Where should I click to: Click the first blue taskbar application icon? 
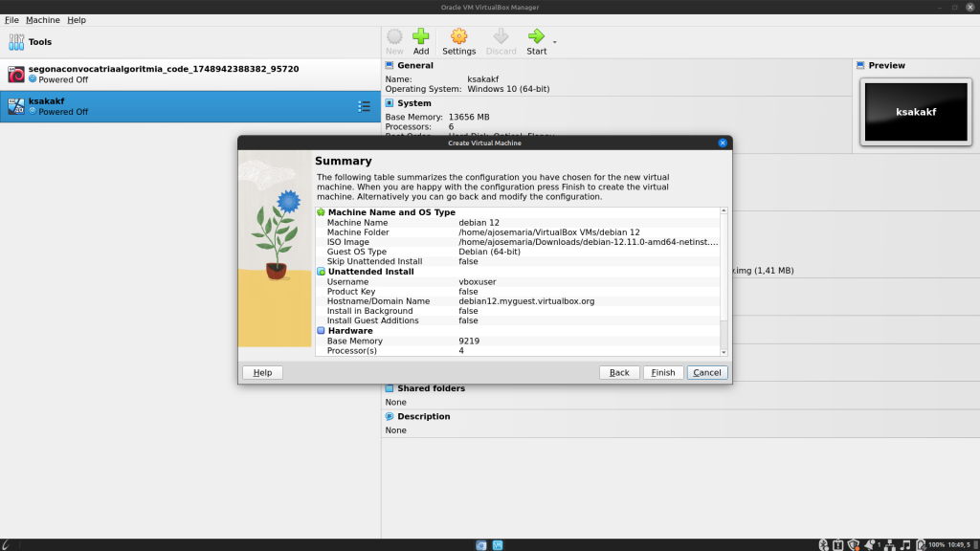pos(480,544)
